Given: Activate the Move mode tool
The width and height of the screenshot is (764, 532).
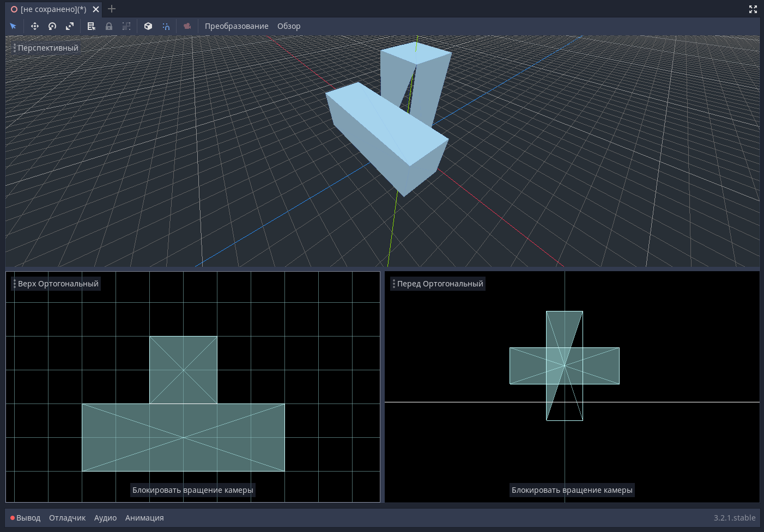Looking at the screenshot, I should [x=35, y=26].
